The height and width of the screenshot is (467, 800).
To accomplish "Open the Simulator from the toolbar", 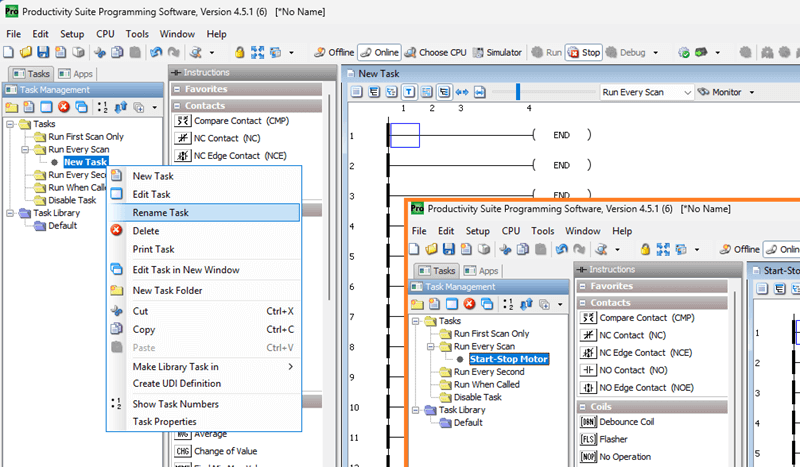I will coord(497,52).
